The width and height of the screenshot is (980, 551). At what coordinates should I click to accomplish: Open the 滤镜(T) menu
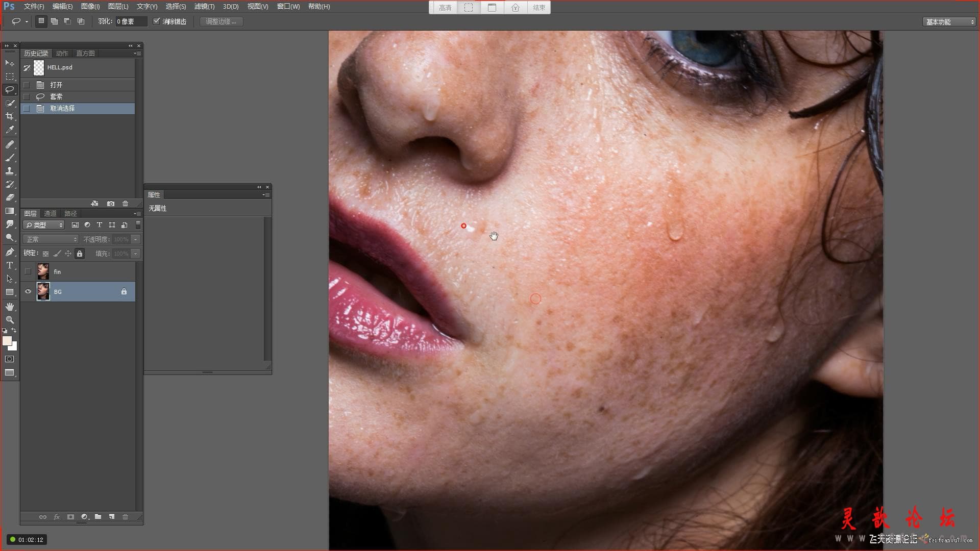(204, 7)
